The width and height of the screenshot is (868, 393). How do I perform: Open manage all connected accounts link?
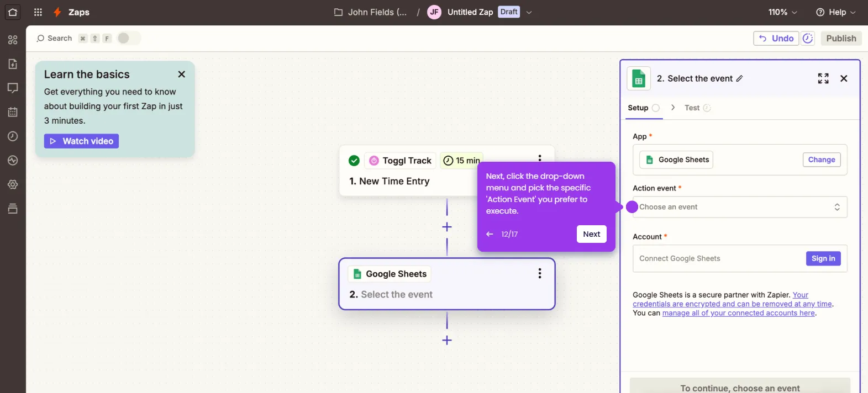click(x=739, y=313)
